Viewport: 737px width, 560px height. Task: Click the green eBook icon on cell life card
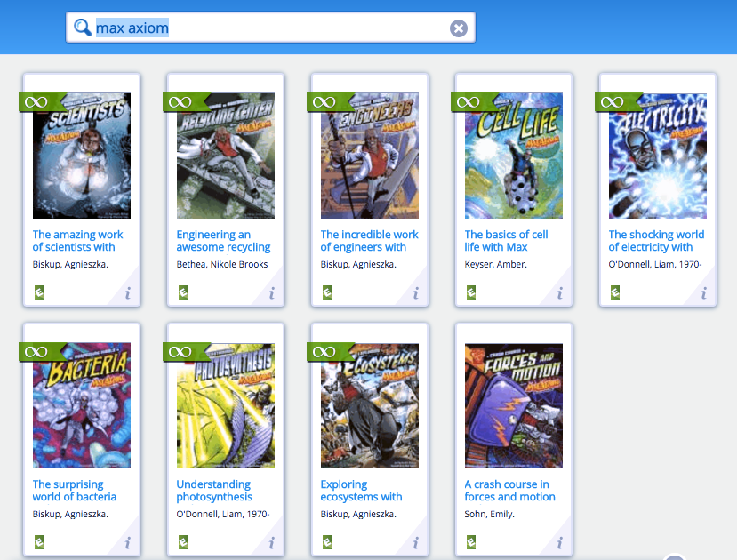(471, 292)
